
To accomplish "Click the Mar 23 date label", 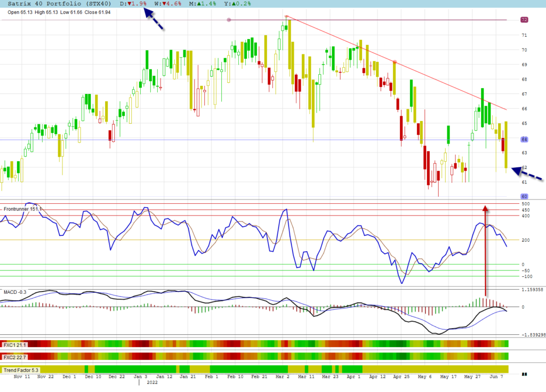I will click(330, 377).
